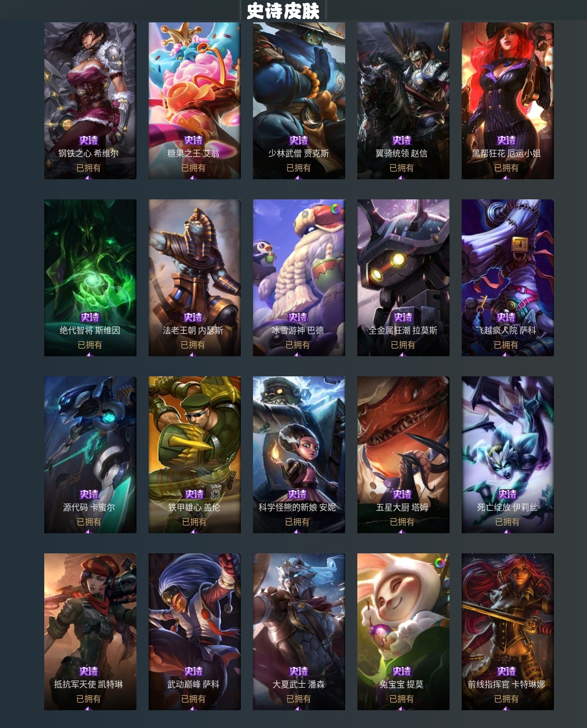This screenshot has width=587, height=728.
Task: Open the 翼骑统领 赵信 skin thumbnail
Action: pyautogui.click(x=403, y=101)
